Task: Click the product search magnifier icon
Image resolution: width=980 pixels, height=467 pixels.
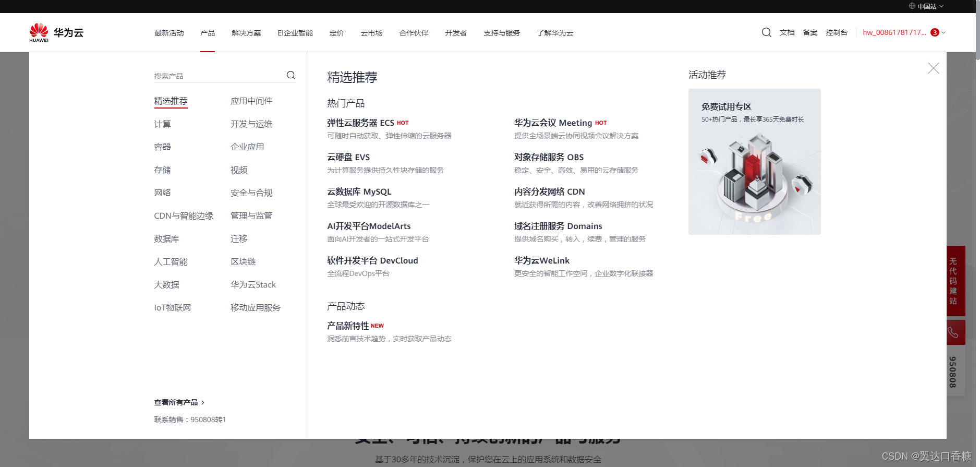Action: click(x=291, y=75)
